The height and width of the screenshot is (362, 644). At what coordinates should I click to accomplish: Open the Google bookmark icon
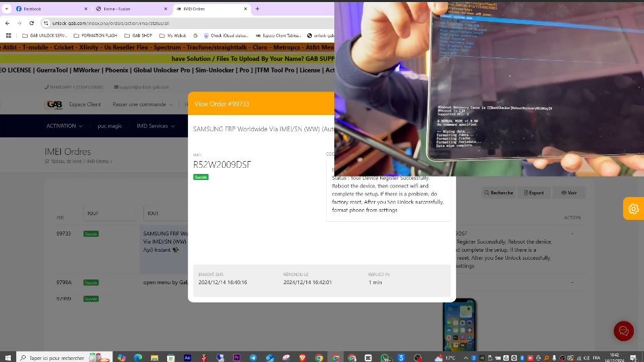[x=195, y=36]
